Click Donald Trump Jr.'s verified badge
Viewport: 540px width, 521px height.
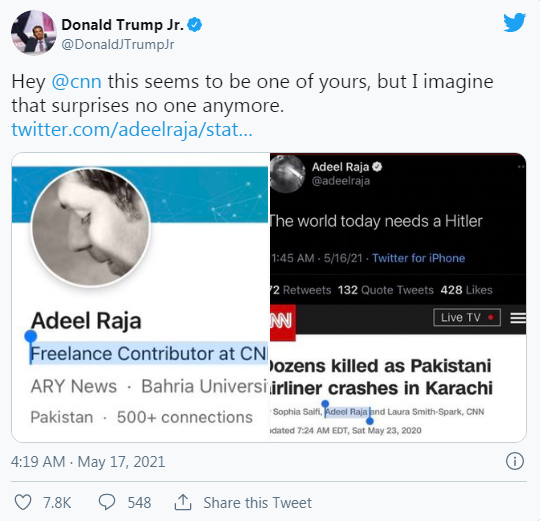tap(195, 25)
